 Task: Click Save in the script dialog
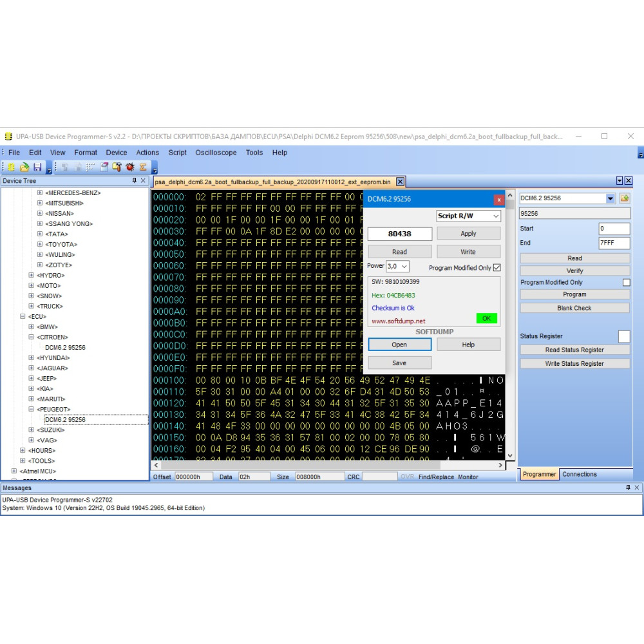click(x=400, y=363)
